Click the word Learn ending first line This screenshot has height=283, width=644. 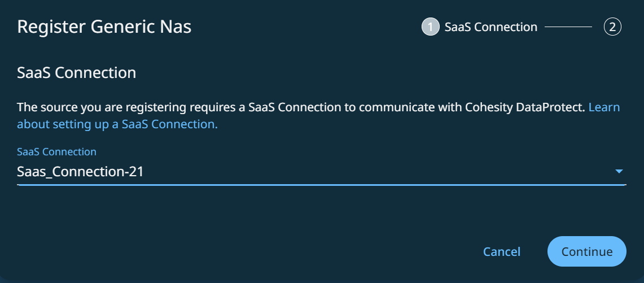tap(604, 107)
